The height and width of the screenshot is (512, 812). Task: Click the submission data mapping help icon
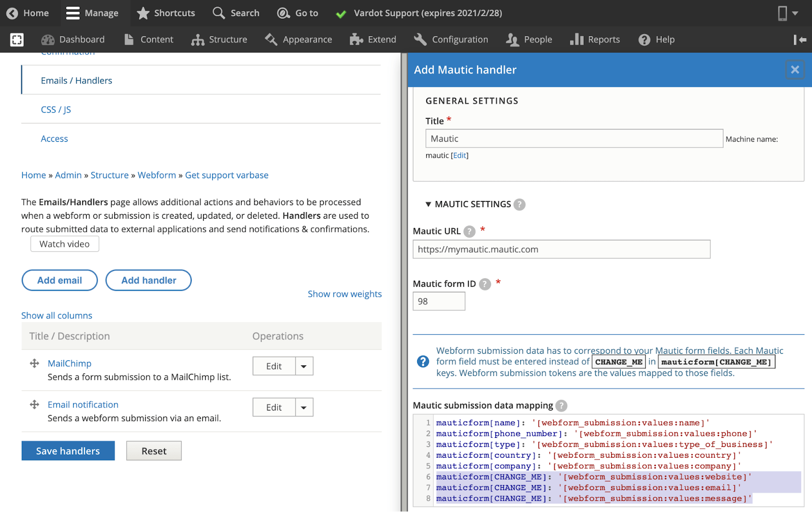(561, 406)
